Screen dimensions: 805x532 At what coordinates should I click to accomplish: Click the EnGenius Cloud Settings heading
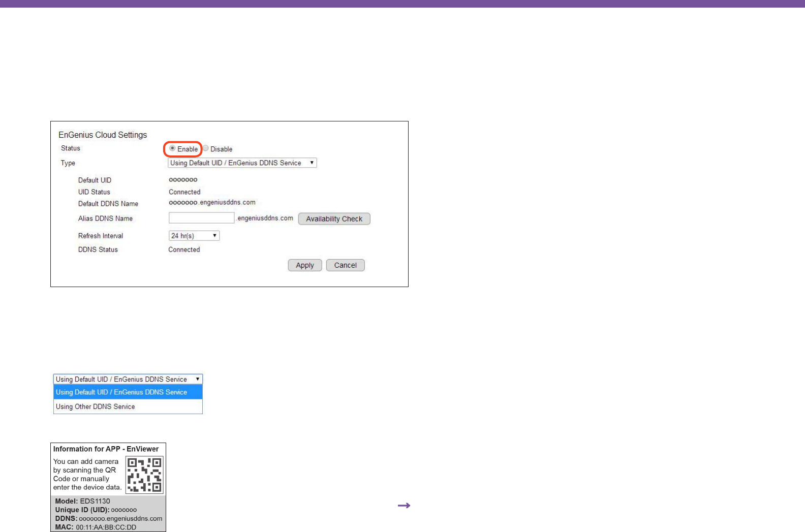[x=103, y=135]
